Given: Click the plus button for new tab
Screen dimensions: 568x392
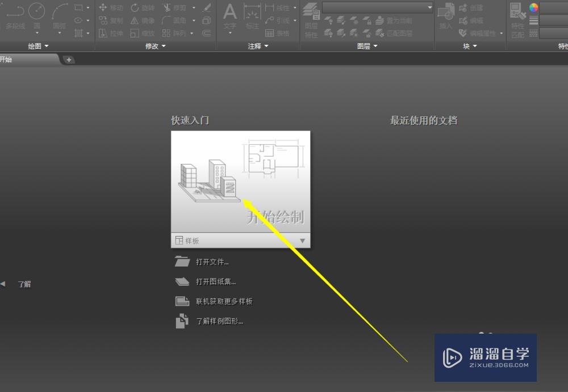Looking at the screenshot, I should (x=69, y=60).
